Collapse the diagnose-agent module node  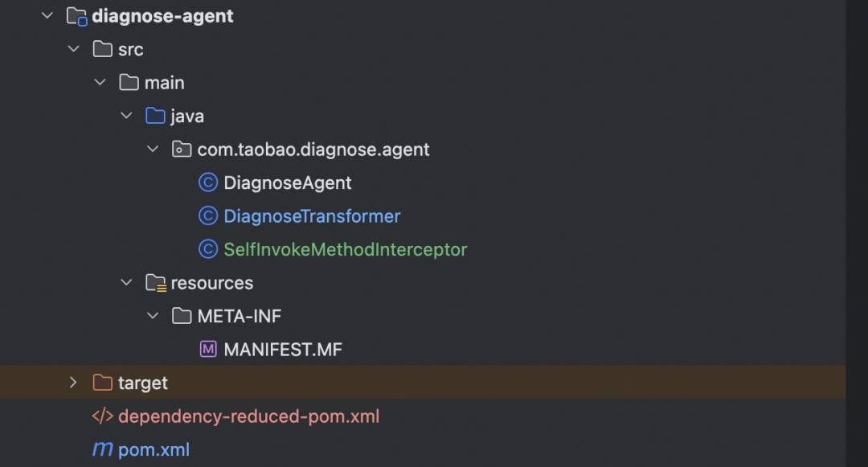click(47, 15)
